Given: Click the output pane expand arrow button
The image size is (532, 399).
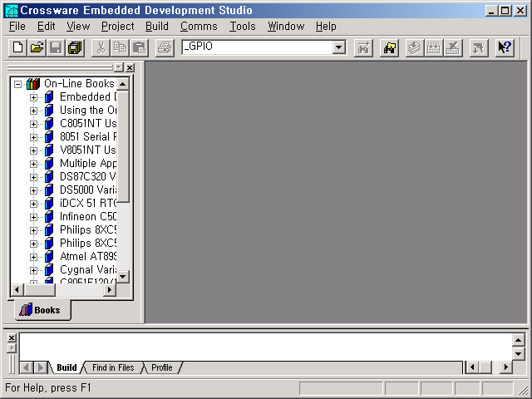Looking at the screenshot, I should (x=12, y=348).
